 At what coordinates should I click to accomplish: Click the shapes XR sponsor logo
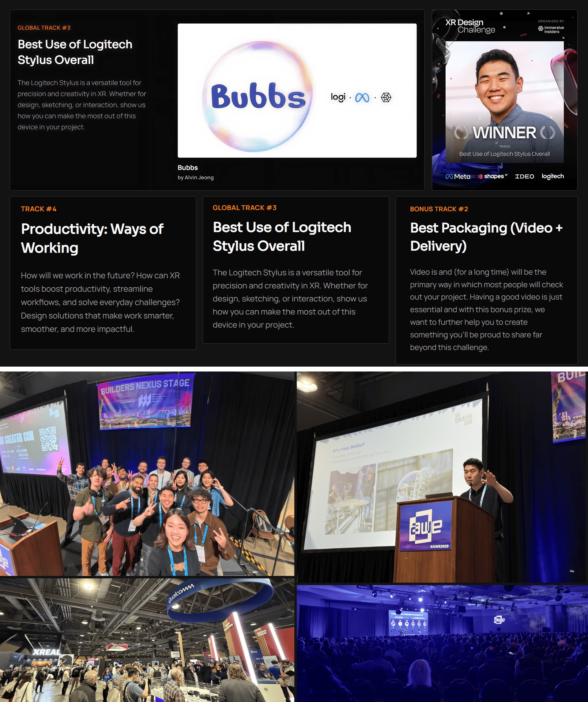[492, 177]
